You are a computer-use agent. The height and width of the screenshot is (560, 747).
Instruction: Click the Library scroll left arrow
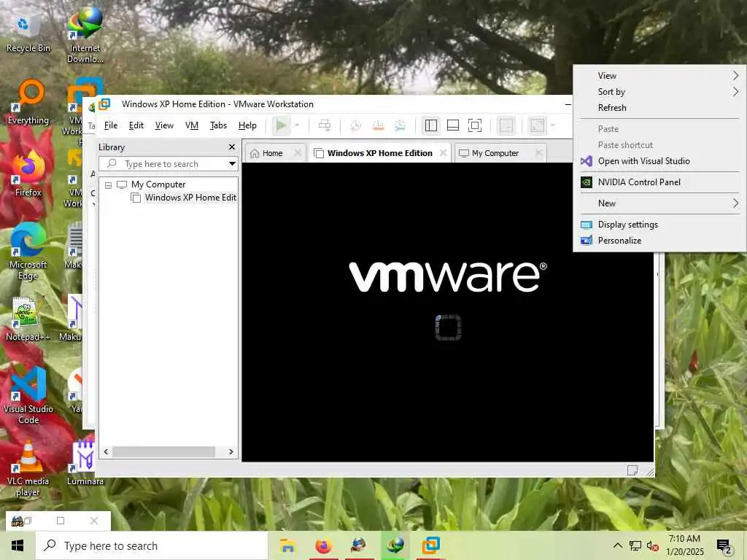click(x=107, y=451)
